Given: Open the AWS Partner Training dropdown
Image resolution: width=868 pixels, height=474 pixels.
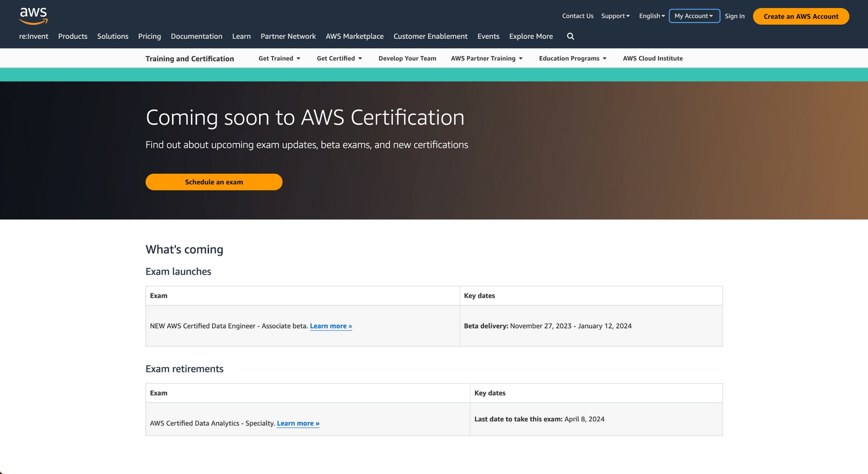Looking at the screenshot, I should pos(487,58).
